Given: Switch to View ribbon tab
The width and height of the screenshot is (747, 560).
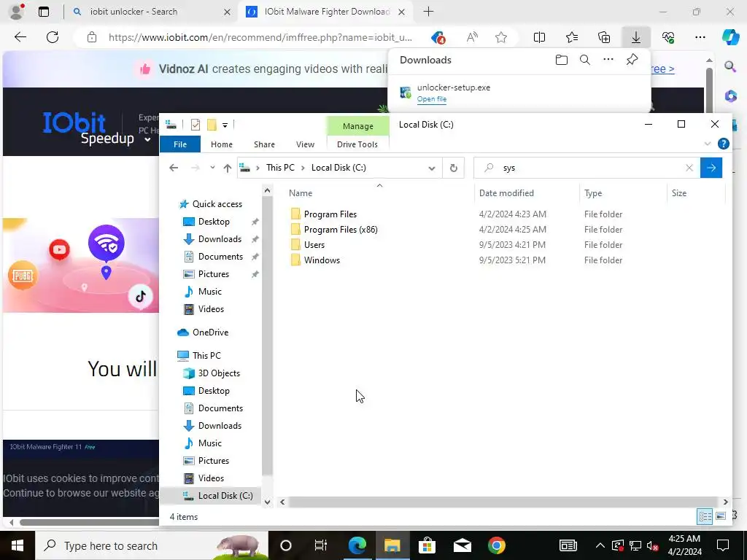Looking at the screenshot, I should pos(305,144).
